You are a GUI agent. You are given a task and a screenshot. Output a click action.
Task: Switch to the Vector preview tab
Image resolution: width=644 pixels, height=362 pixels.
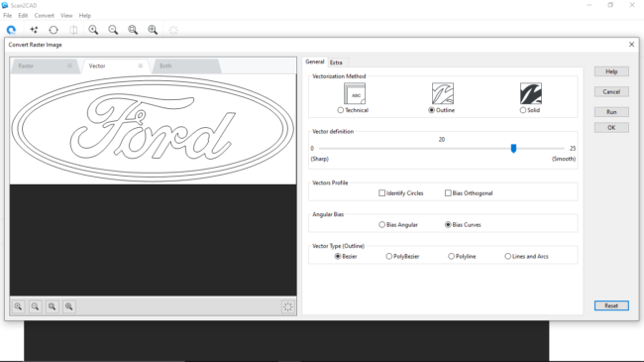[115, 65]
